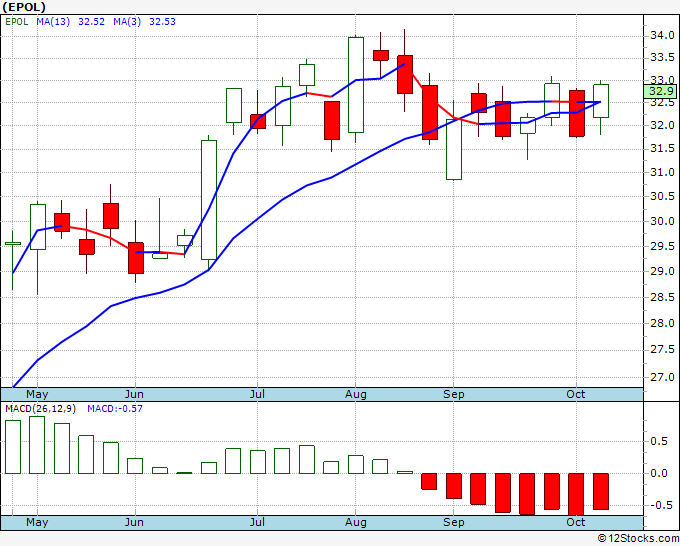Click the tall white candle at August start

(x=356, y=85)
